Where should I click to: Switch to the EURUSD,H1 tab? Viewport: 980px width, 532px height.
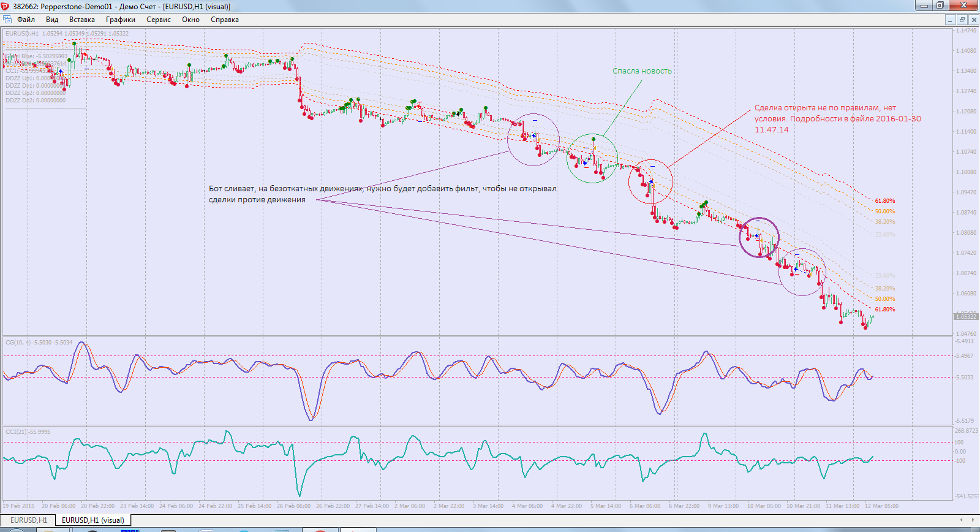[x=28, y=520]
